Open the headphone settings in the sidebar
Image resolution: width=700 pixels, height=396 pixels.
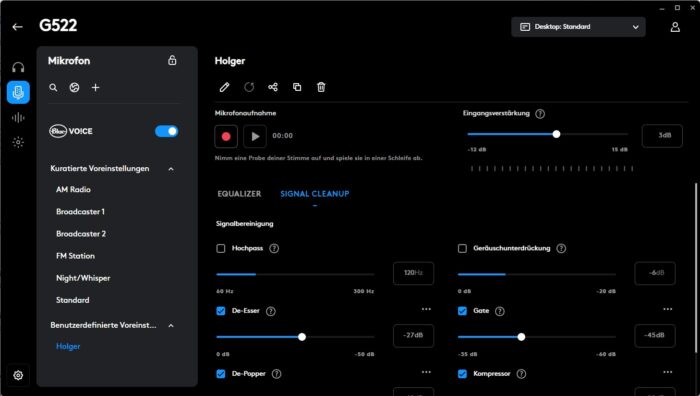tap(18, 67)
